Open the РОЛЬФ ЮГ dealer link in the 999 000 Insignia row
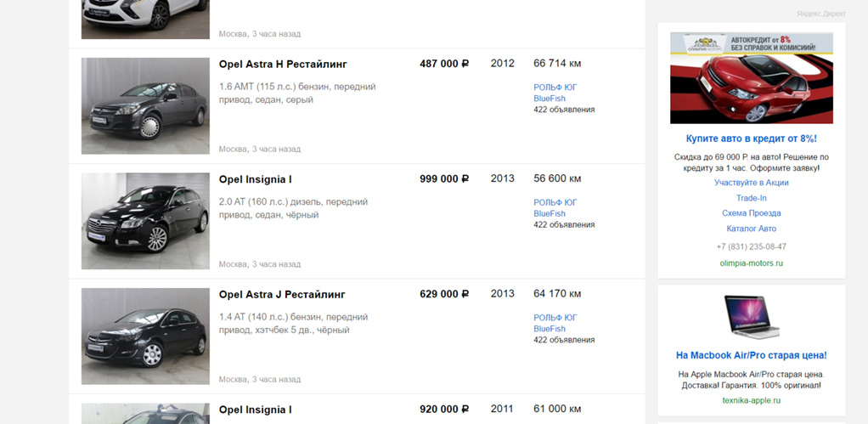This screenshot has height=424, width=868. tap(555, 202)
